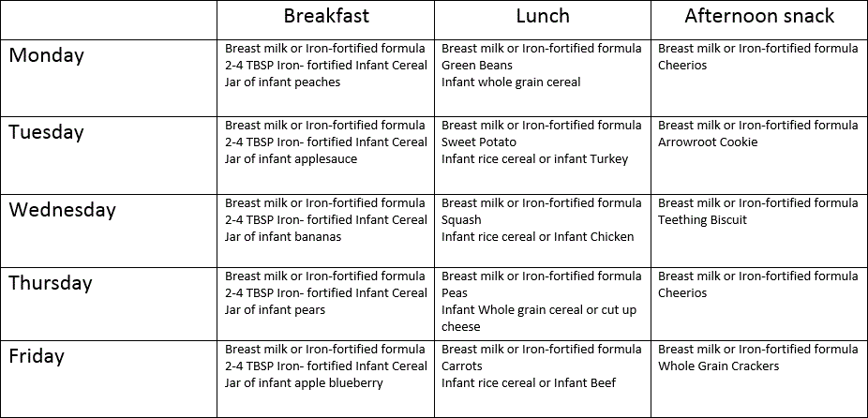Viewport: 868px width, 418px height.
Task: Click 'Jar of infant pears' text
Action: coord(277,310)
